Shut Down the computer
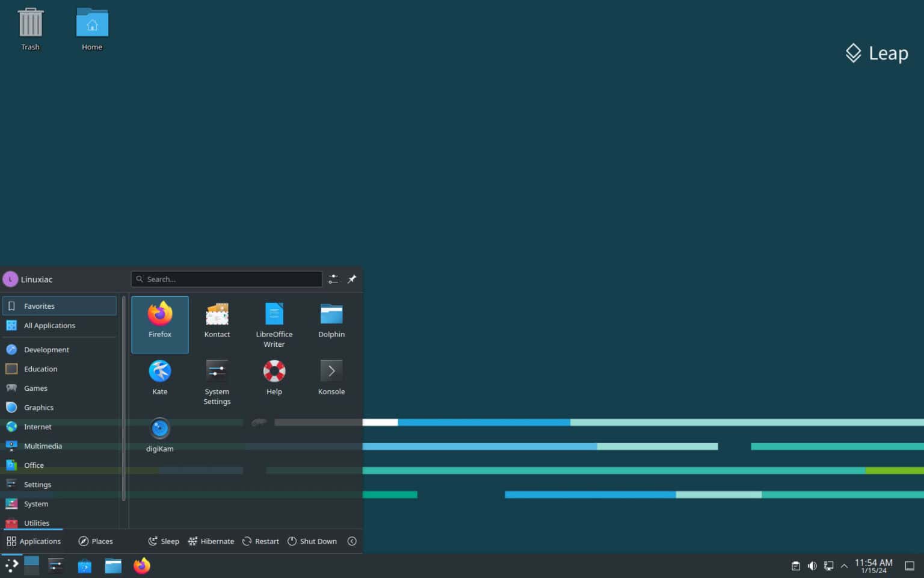 coord(312,541)
